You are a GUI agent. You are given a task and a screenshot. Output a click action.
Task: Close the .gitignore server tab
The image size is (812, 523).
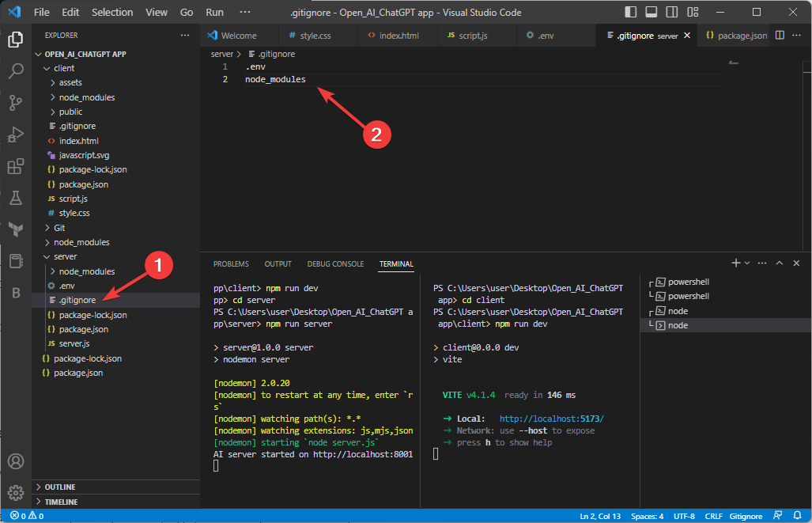686,36
